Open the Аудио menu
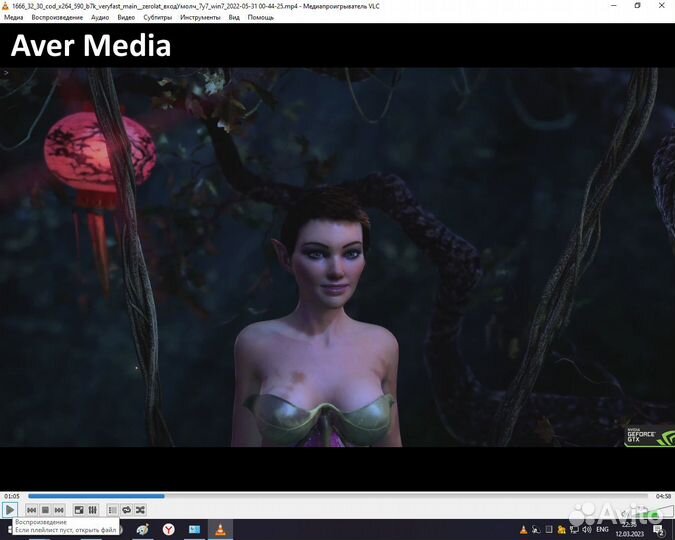 [x=100, y=18]
